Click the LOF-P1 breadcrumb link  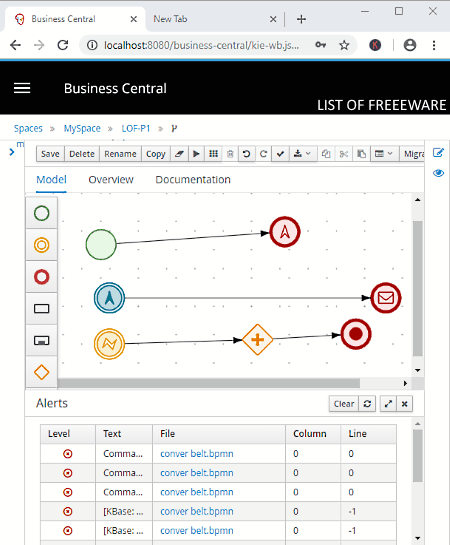[x=136, y=128]
